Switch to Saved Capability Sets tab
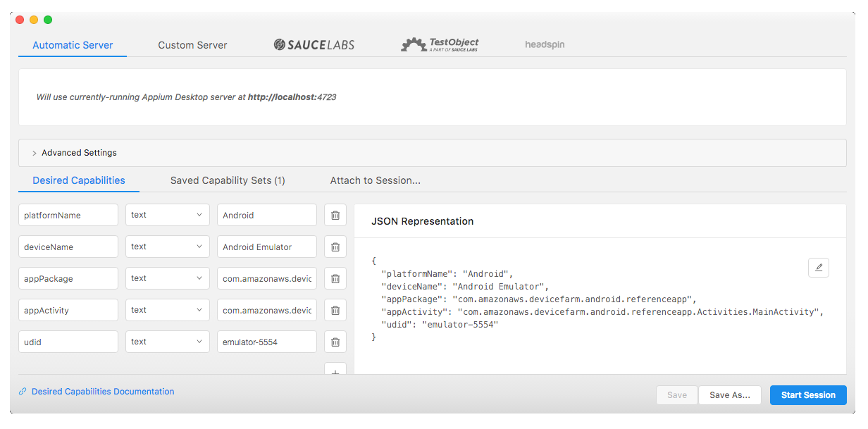Screen dimensions: 868x429 (228, 181)
